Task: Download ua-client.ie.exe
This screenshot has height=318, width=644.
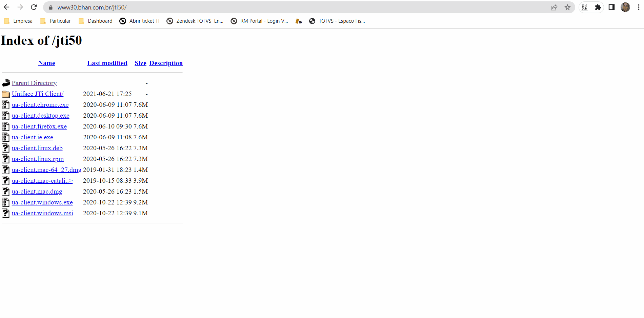Action: pyautogui.click(x=33, y=137)
